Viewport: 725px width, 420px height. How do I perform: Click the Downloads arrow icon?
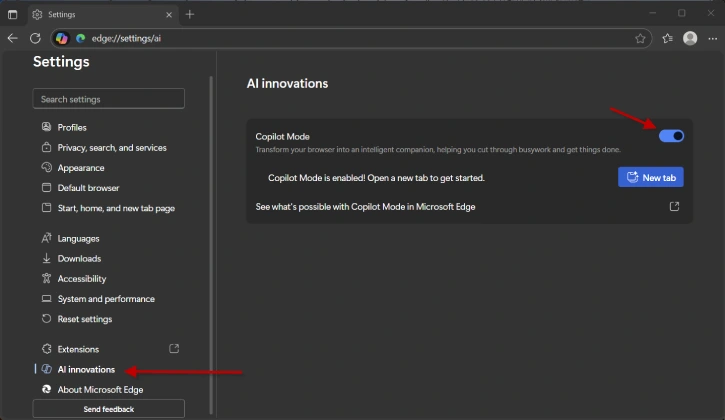point(46,258)
